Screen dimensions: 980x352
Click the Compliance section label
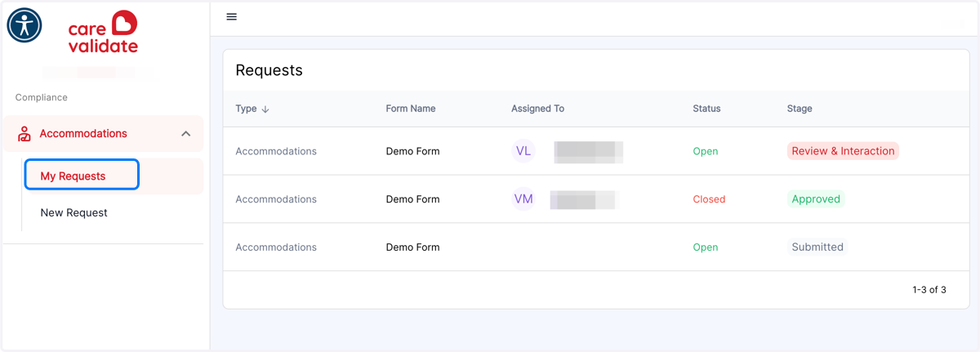[42, 97]
